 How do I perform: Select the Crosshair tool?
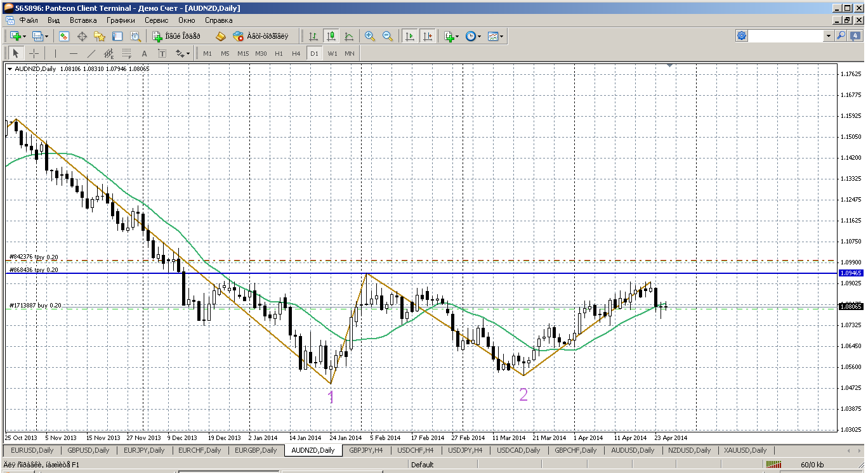34,54
